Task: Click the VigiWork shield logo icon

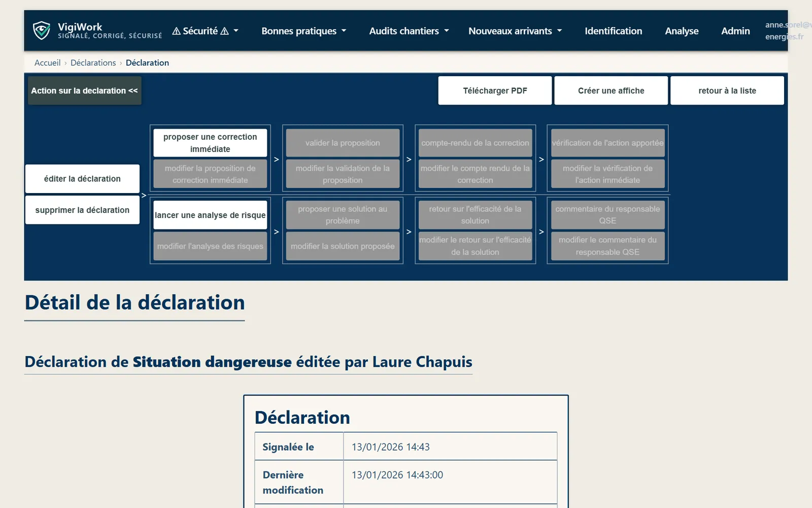Action: (x=42, y=30)
